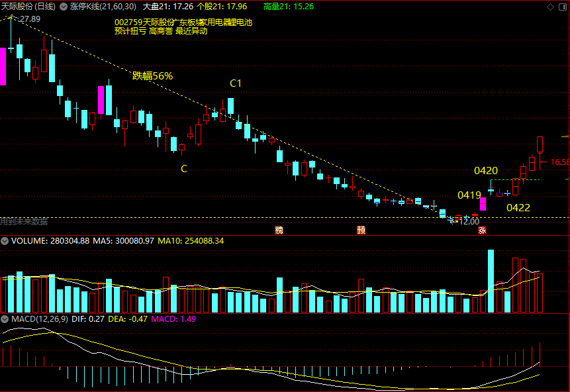The width and height of the screenshot is (570, 392).
Task: Click the 榜 event marker icon
Action: 279,230
